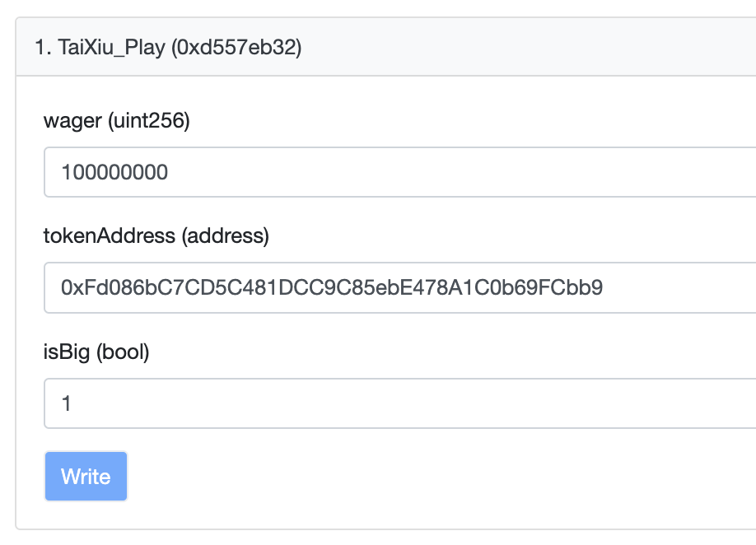The width and height of the screenshot is (756, 545).
Task: Click the Write button
Action: point(86,477)
